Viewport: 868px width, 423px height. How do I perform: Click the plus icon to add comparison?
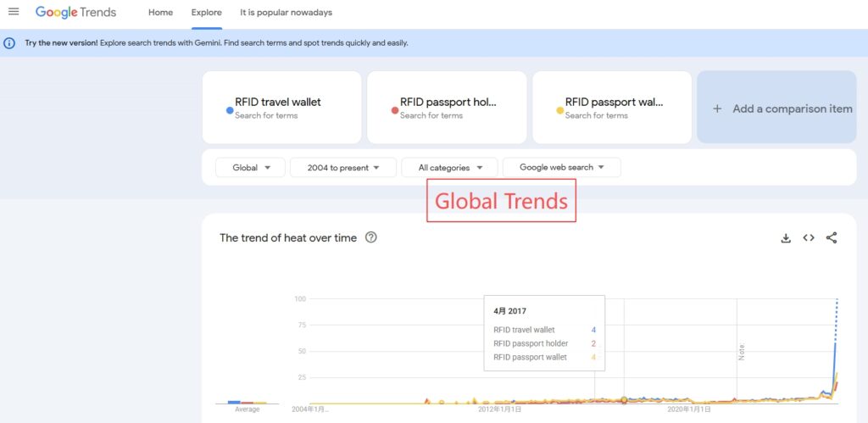pyautogui.click(x=717, y=109)
